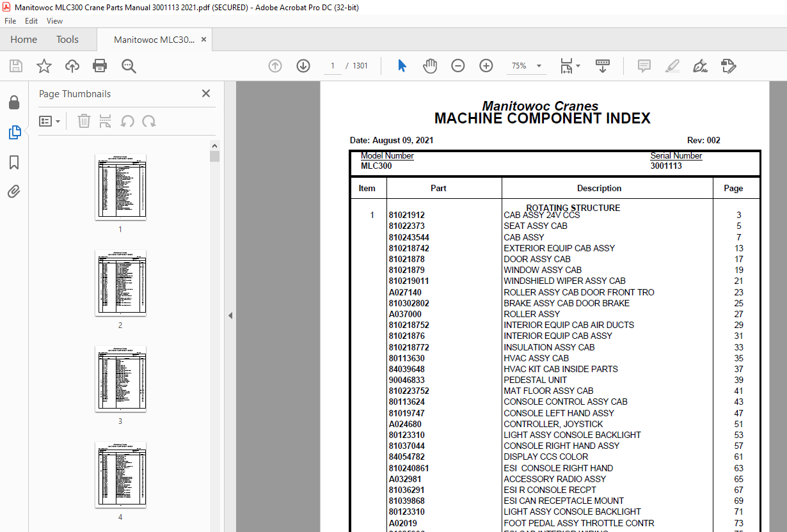Click 'WINDSHIELD WIPER ASSY CAB' row
Image resolution: width=787 pixels, height=532 pixels.
tap(555, 281)
